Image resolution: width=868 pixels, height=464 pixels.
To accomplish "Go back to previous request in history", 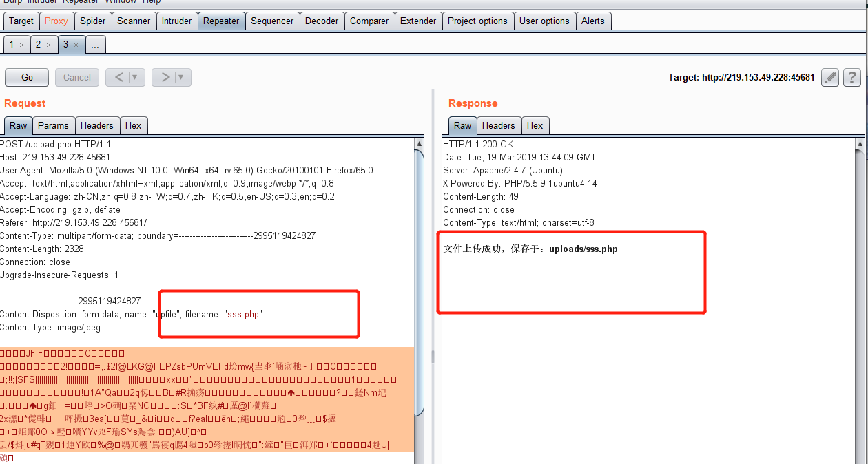I will 119,77.
